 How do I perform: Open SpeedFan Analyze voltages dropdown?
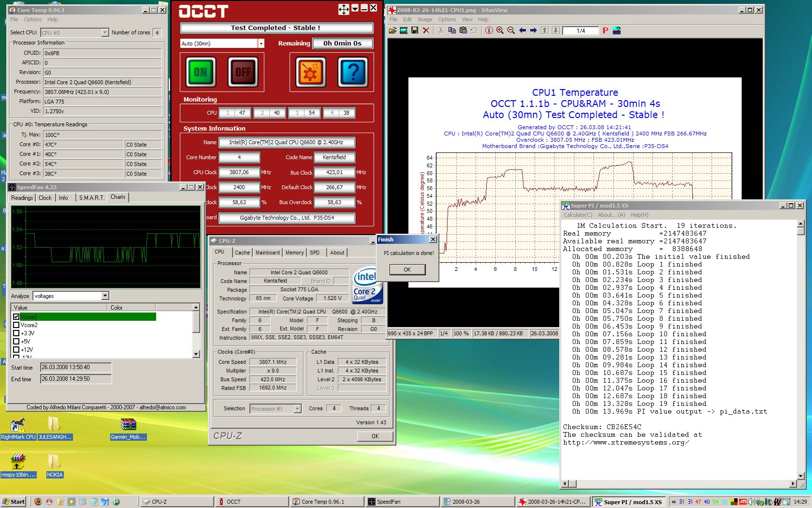point(105,296)
